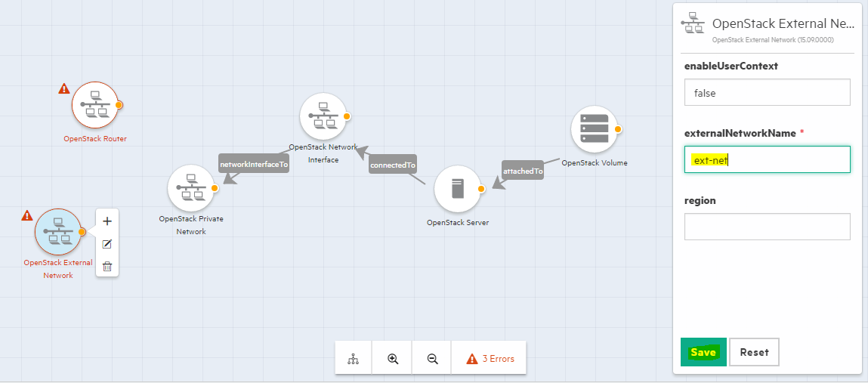Click the OpenStack Network Interface label text
This screenshot has width=868, height=383.
(x=323, y=154)
